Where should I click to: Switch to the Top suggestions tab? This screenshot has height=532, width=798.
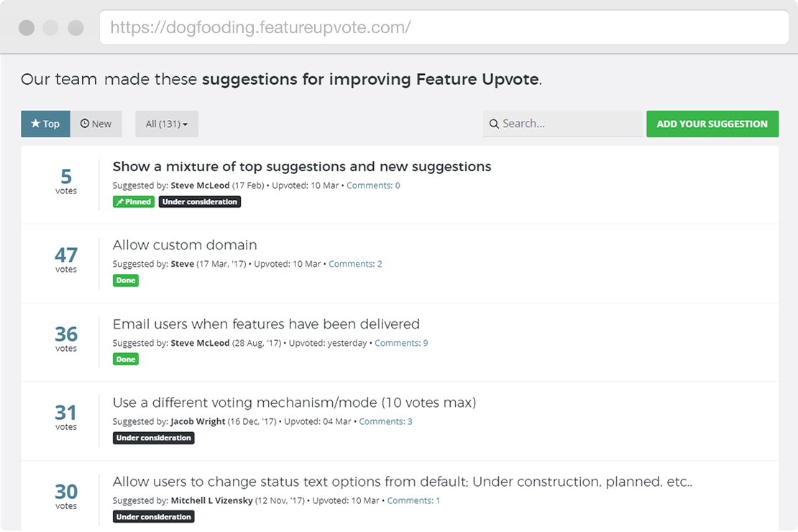coord(45,124)
